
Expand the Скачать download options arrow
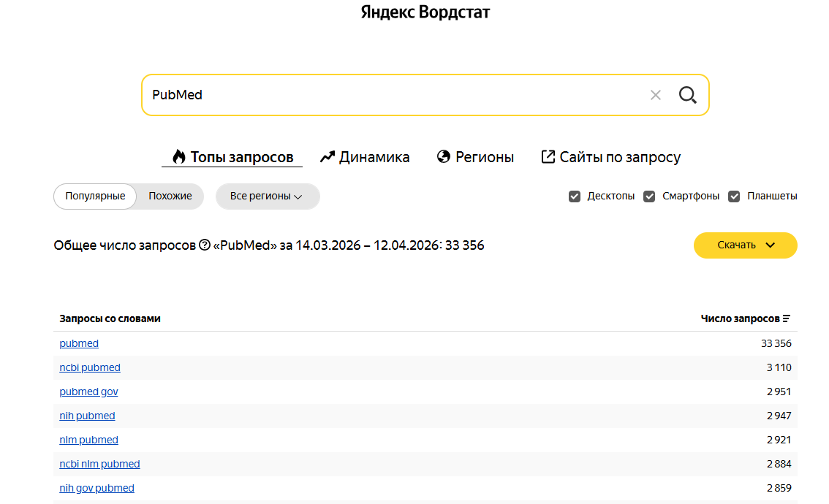(x=771, y=245)
